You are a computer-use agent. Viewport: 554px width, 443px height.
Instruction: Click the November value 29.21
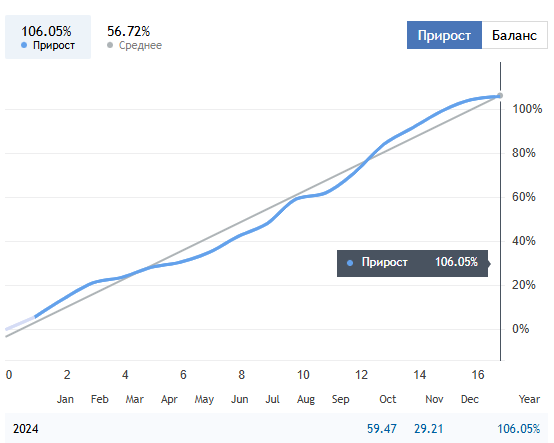click(x=429, y=429)
